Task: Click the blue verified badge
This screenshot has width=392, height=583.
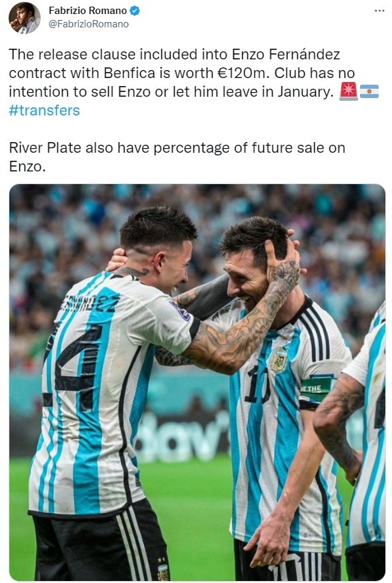Action: (x=135, y=11)
